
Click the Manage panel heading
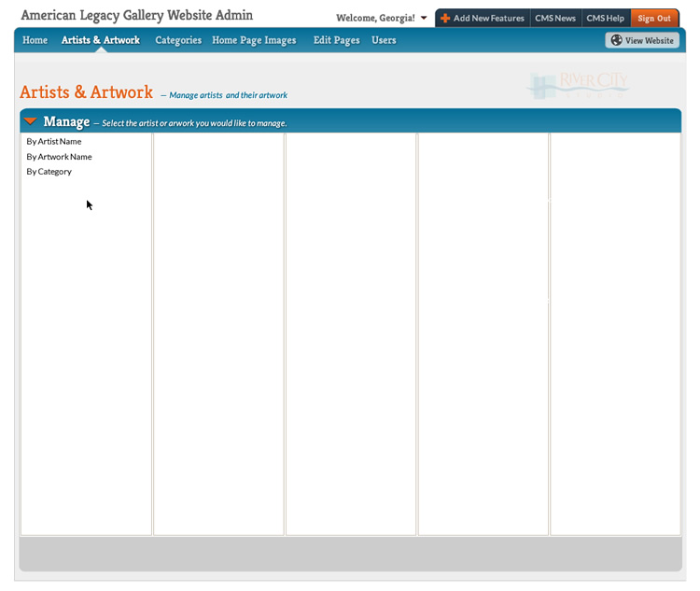point(66,121)
